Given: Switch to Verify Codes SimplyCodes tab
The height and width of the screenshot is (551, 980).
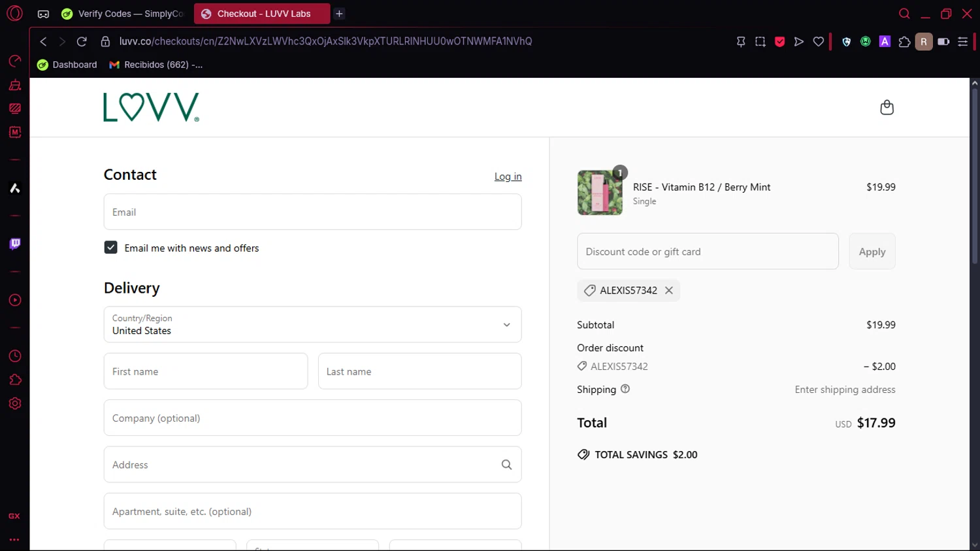Looking at the screenshot, I should (x=122, y=14).
